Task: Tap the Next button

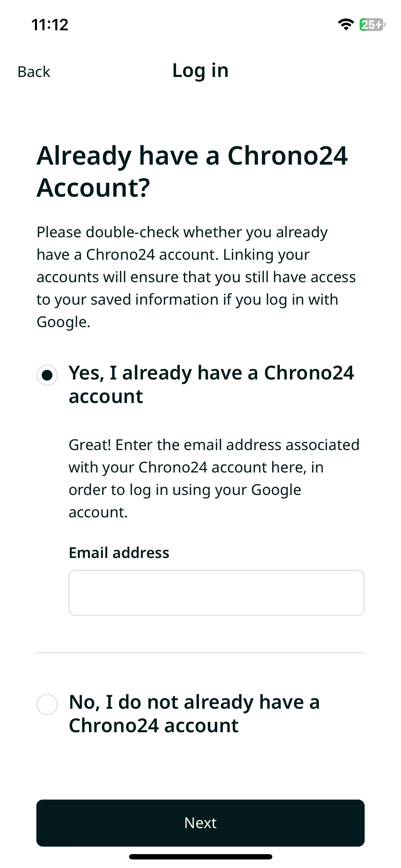Action: (x=200, y=823)
